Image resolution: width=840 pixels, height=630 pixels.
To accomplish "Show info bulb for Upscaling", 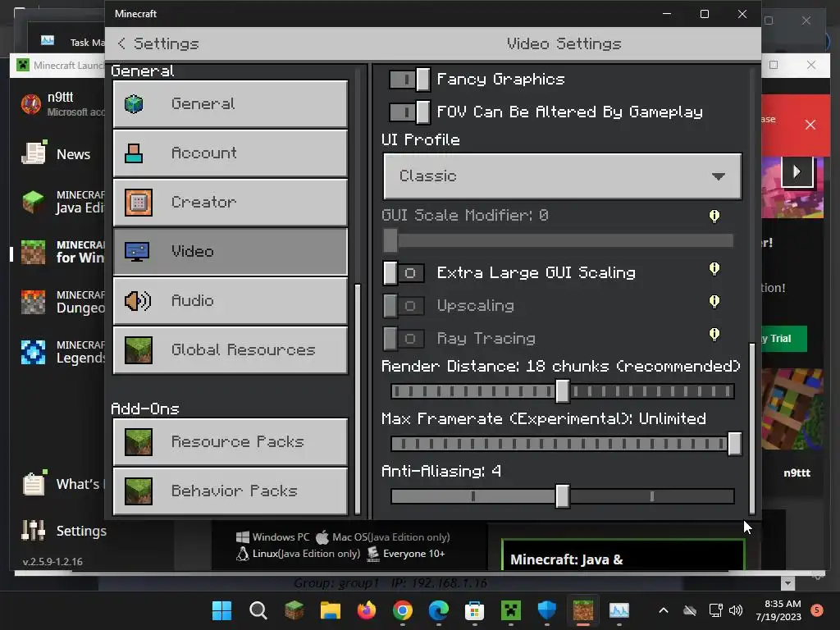I will tap(714, 302).
